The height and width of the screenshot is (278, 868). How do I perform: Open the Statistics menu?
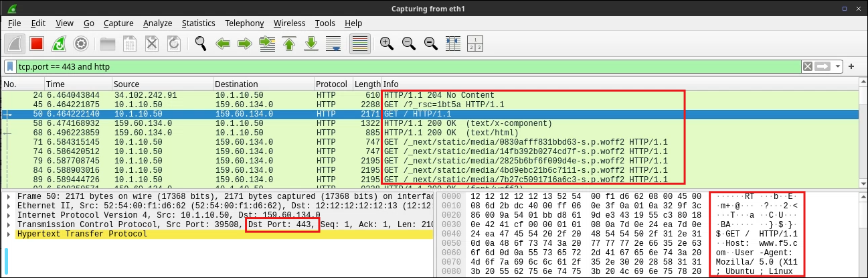[199, 23]
